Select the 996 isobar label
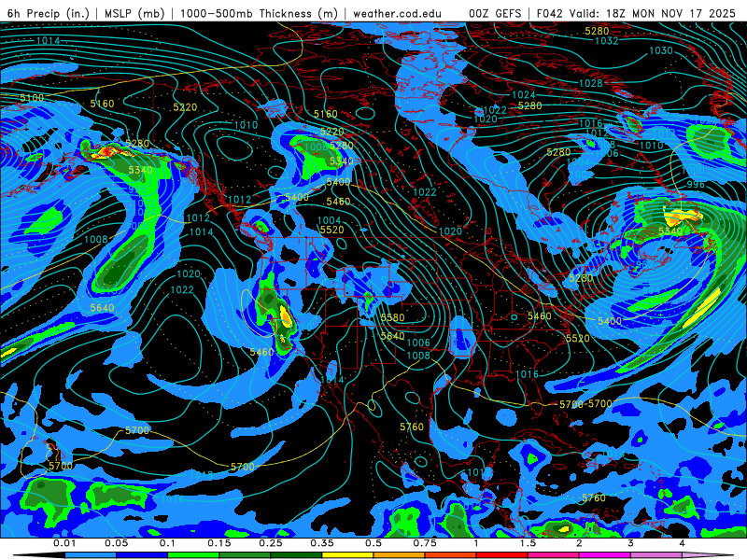This screenshot has height=560, width=747. point(696,185)
